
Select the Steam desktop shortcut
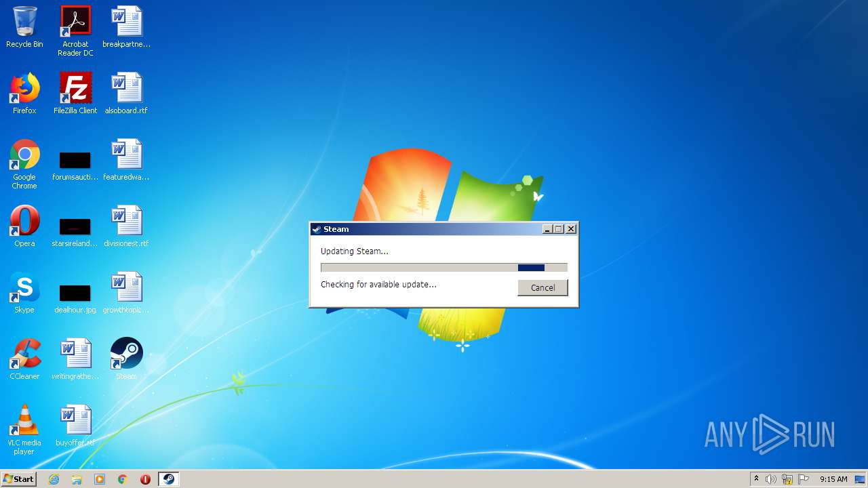point(126,359)
